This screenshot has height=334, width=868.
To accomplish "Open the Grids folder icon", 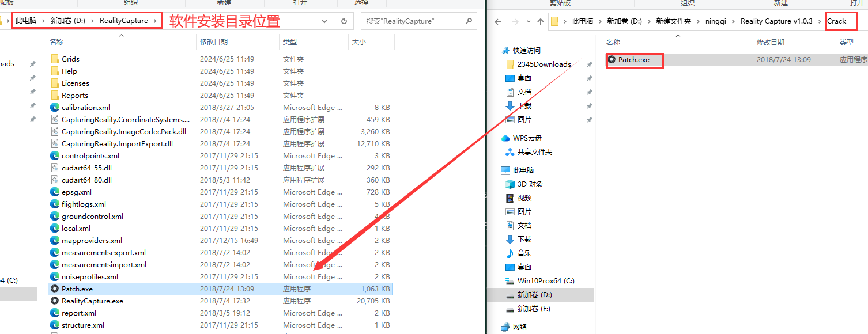I will [55, 59].
